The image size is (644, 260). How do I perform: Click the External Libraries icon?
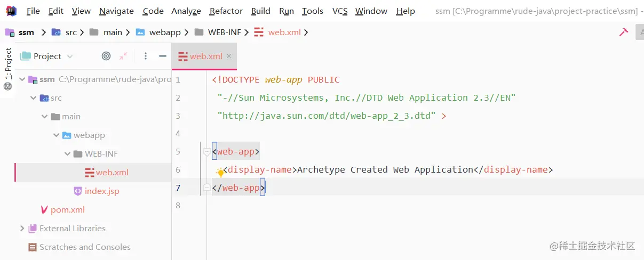[33, 229]
